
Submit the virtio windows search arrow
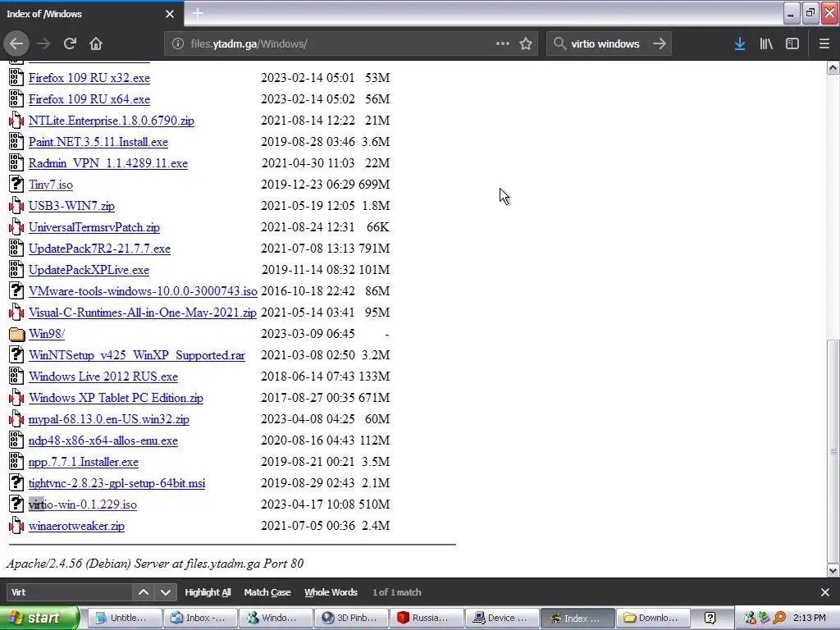click(x=660, y=44)
